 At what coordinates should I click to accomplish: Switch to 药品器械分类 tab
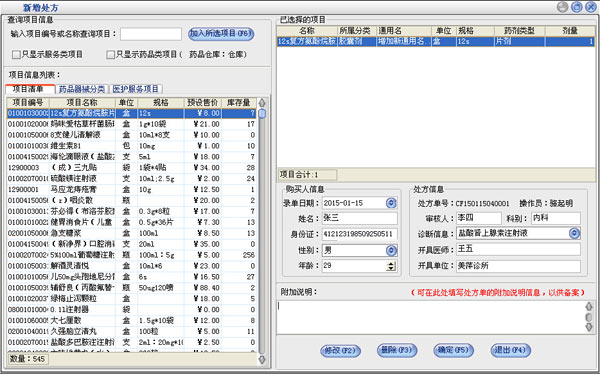[x=82, y=89]
